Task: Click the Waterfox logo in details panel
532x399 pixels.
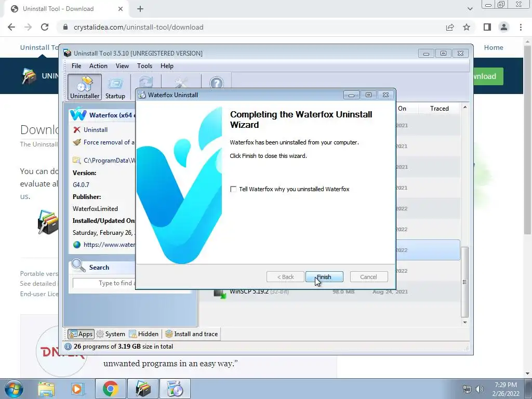Action: [78, 114]
